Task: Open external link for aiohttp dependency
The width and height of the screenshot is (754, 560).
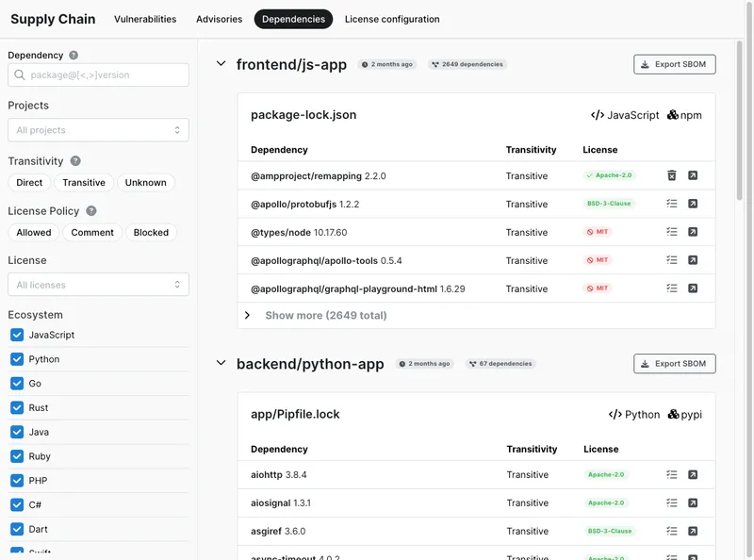Action: click(x=693, y=475)
